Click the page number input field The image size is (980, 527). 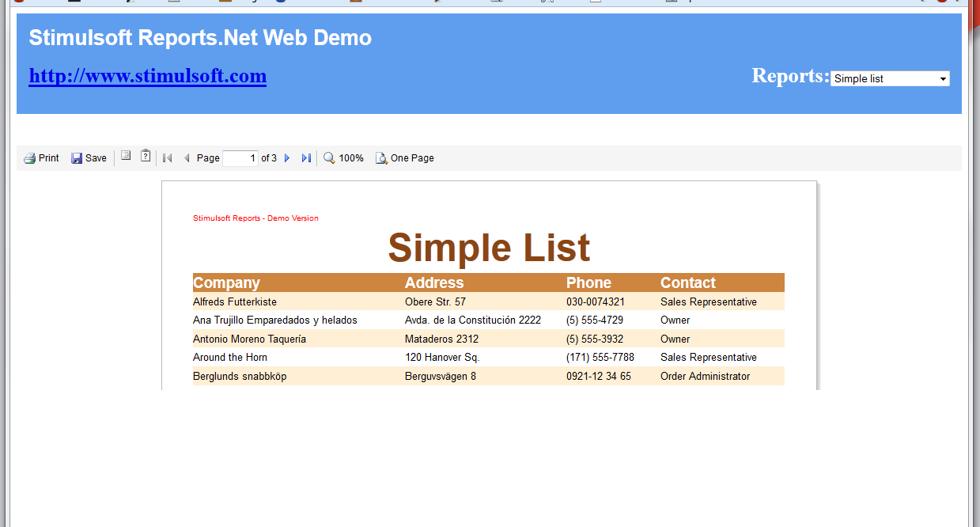click(x=240, y=158)
